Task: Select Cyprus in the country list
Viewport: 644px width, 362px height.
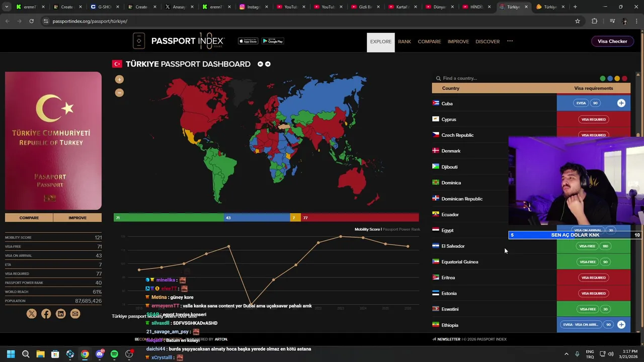Action: 448,120
